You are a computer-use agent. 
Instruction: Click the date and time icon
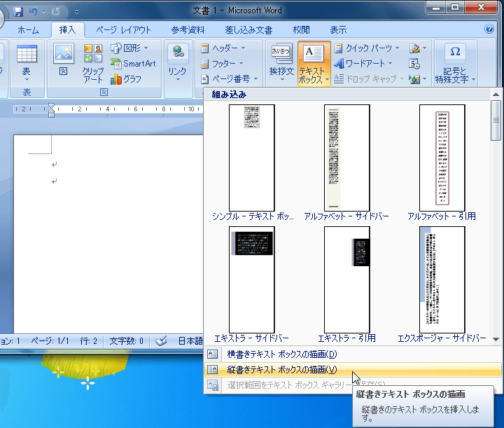tap(414, 64)
